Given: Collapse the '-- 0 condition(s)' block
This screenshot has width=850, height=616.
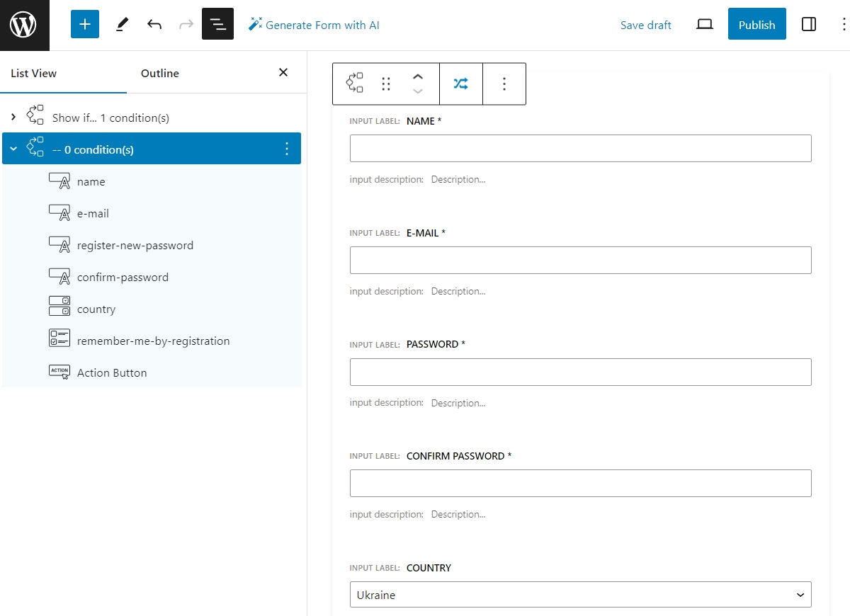Looking at the screenshot, I should click(x=13, y=149).
